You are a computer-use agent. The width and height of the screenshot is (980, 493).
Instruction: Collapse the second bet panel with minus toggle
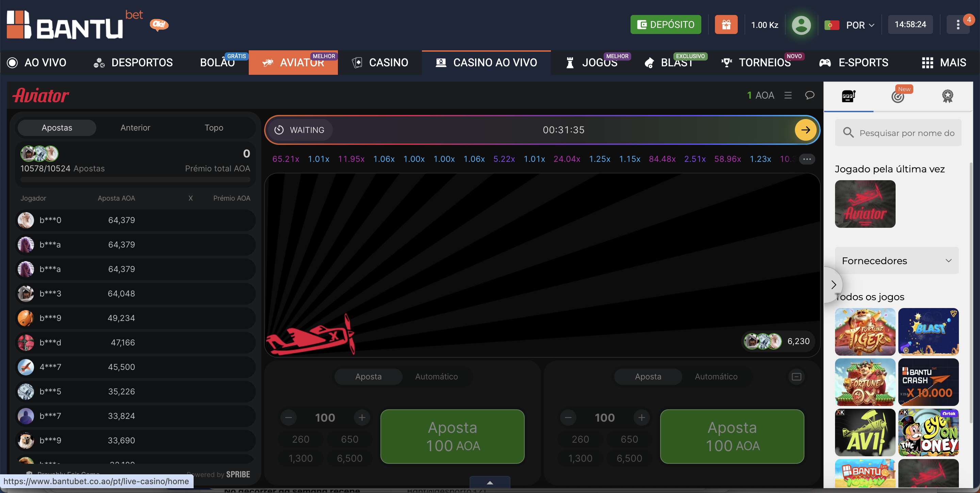796,377
